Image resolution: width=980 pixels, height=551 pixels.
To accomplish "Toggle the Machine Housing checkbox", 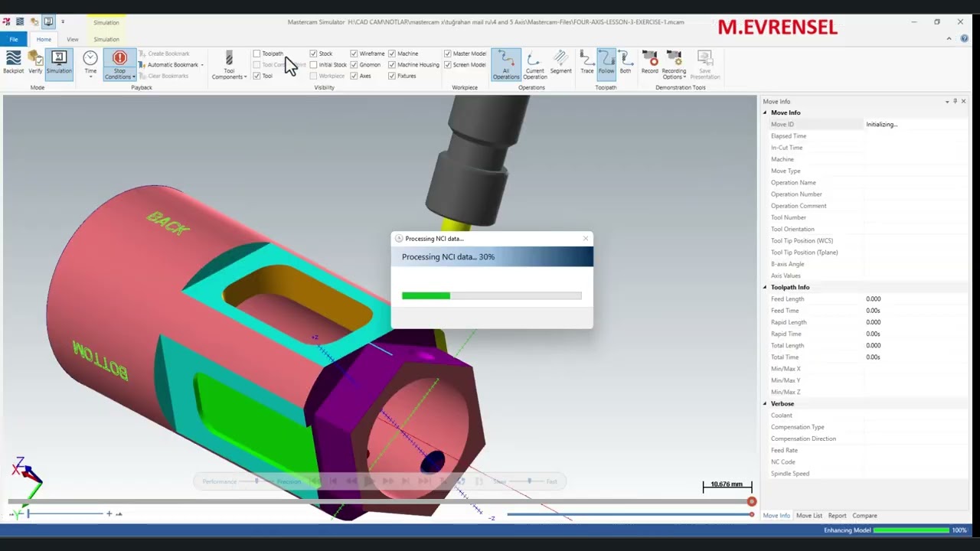I will 392,64.
